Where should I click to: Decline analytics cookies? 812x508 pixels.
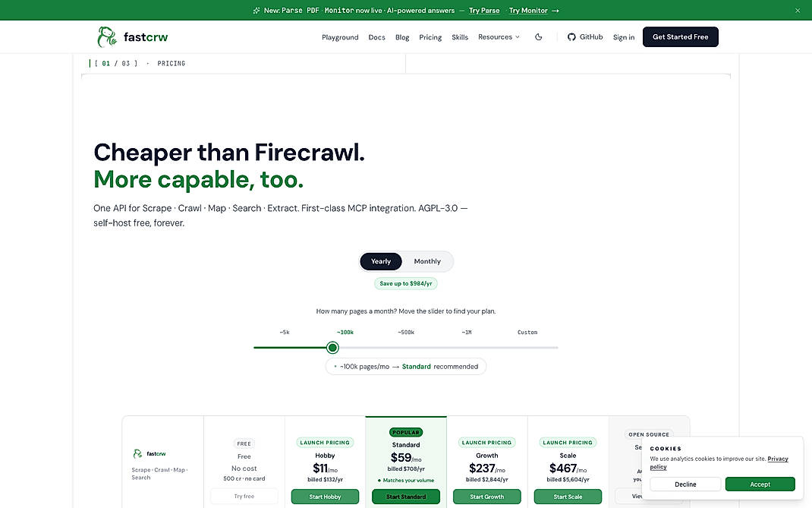(685, 484)
